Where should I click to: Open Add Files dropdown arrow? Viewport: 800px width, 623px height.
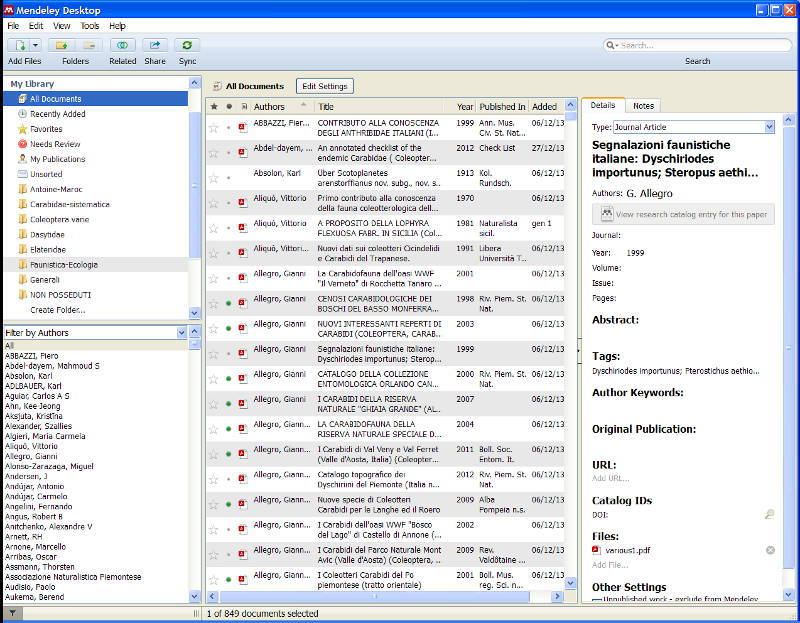click(36, 45)
